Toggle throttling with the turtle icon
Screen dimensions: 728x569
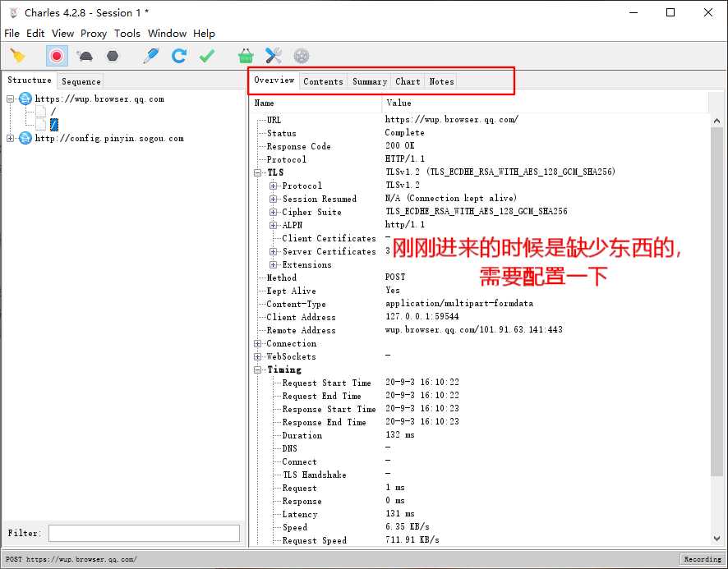[x=85, y=56]
